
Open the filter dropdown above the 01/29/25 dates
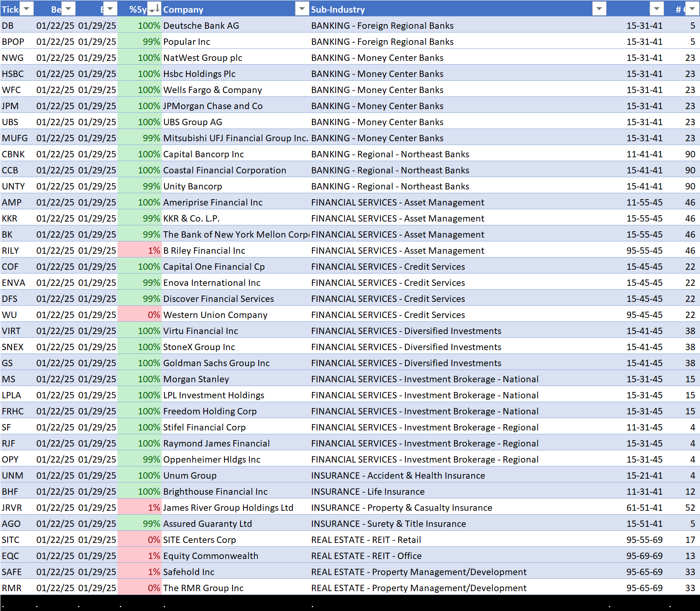110,9
